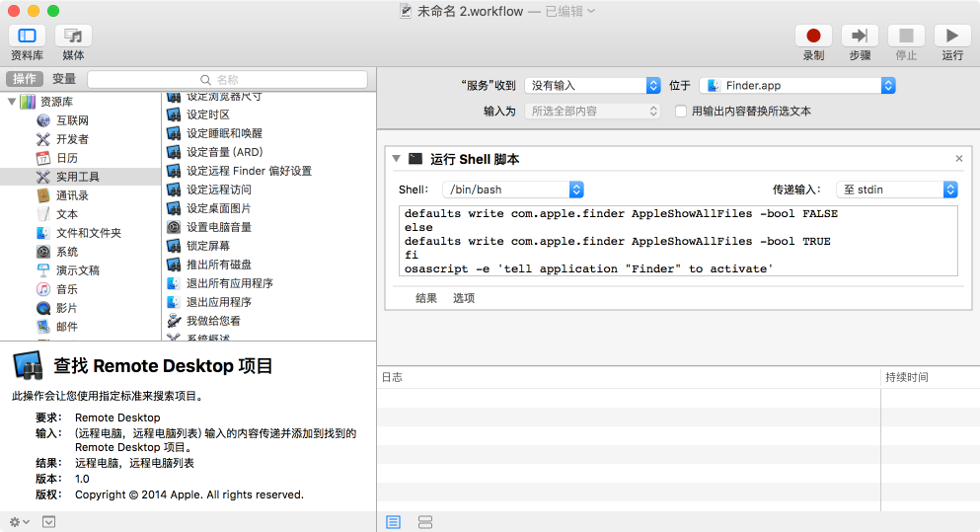Show the log list view icon

pyautogui.click(x=393, y=522)
